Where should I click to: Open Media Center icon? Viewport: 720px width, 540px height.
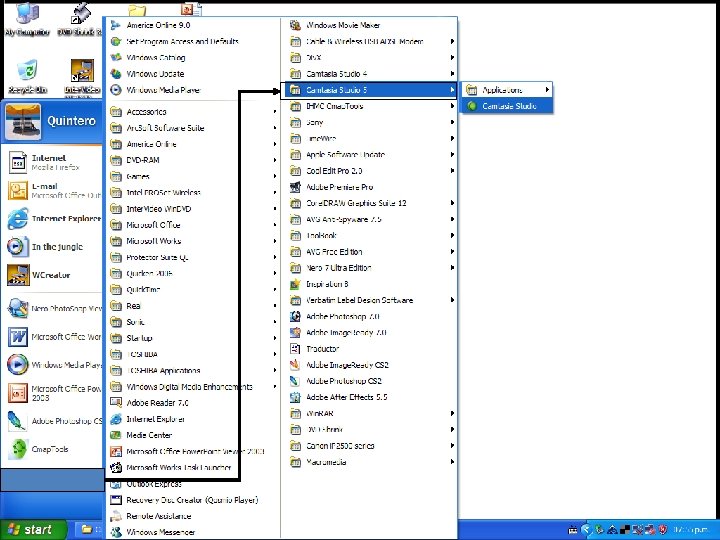[x=116, y=435]
